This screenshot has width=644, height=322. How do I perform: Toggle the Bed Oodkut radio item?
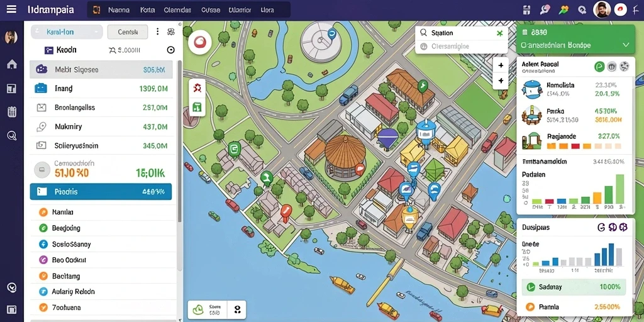pos(43,260)
